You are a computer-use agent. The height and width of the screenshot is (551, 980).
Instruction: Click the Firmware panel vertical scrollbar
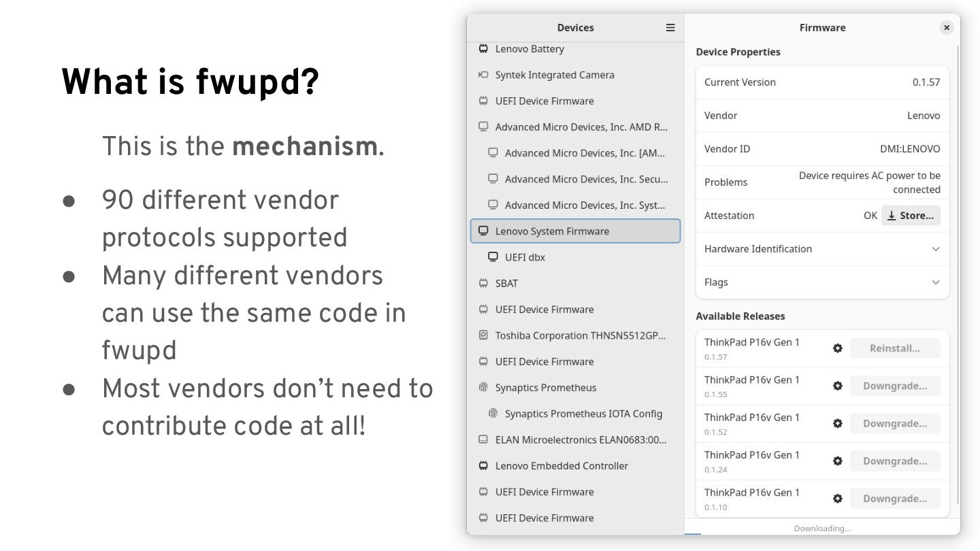coord(958,275)
